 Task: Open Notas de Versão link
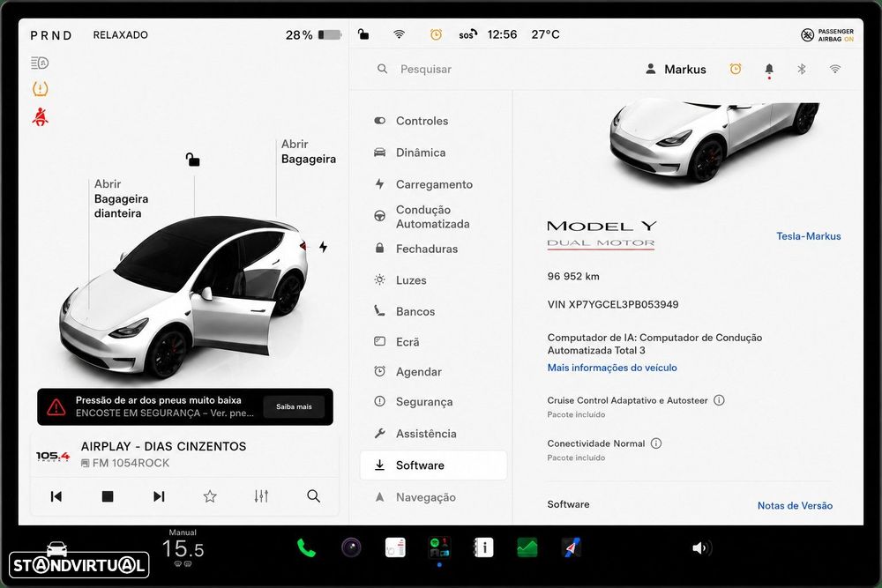(x=795, y=505)
